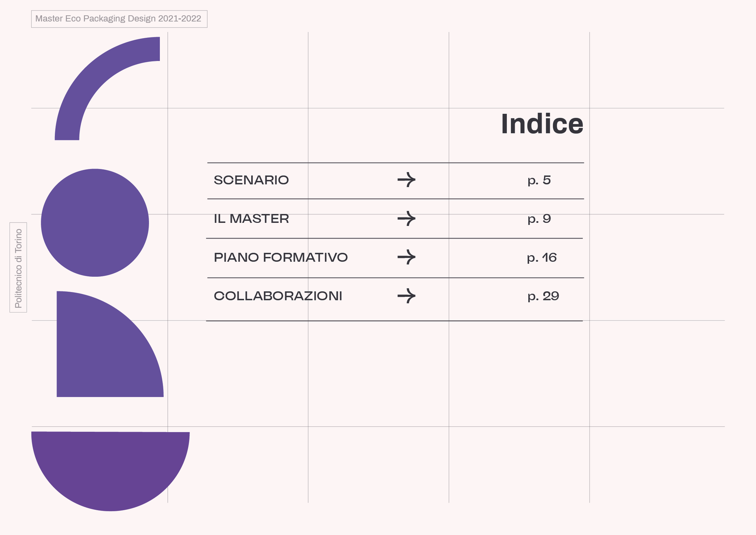
Task: Click the vertical Politecnico di Torino label
Action: (x=19, y=268)
